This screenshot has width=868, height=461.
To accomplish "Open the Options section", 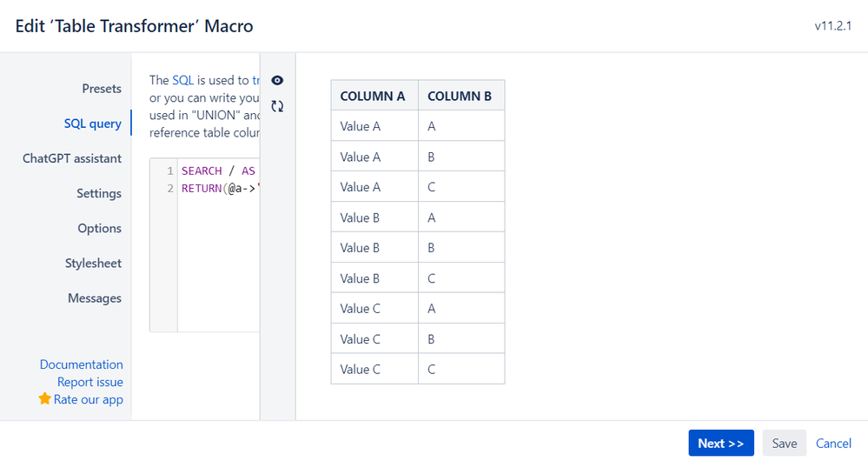I will pos(99,228).
